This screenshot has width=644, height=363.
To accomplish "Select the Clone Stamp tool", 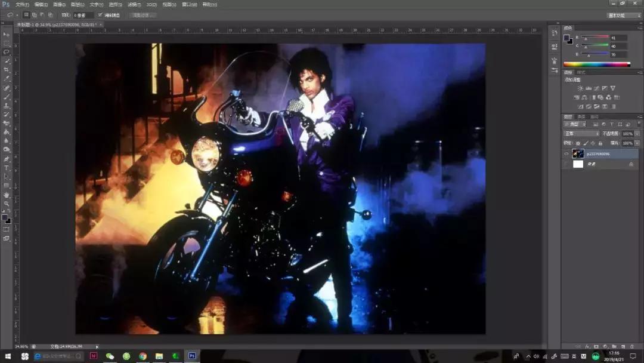I will (6, 106).
